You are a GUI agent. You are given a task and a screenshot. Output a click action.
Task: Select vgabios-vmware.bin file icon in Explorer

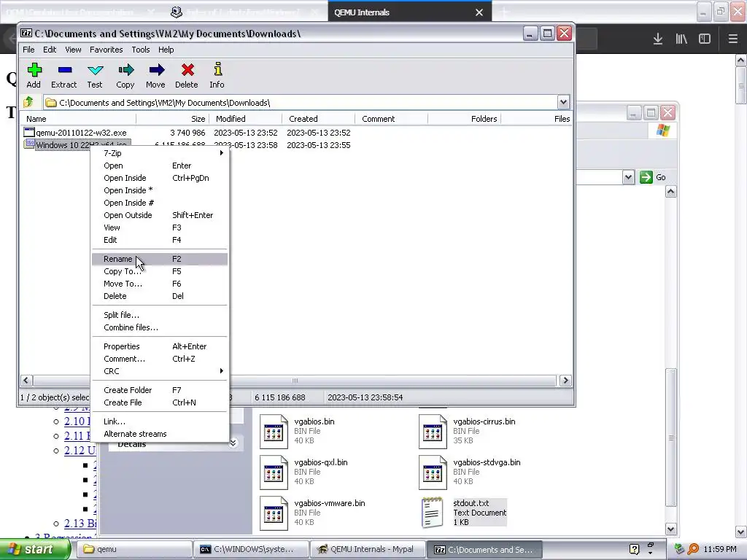point(274,513)
